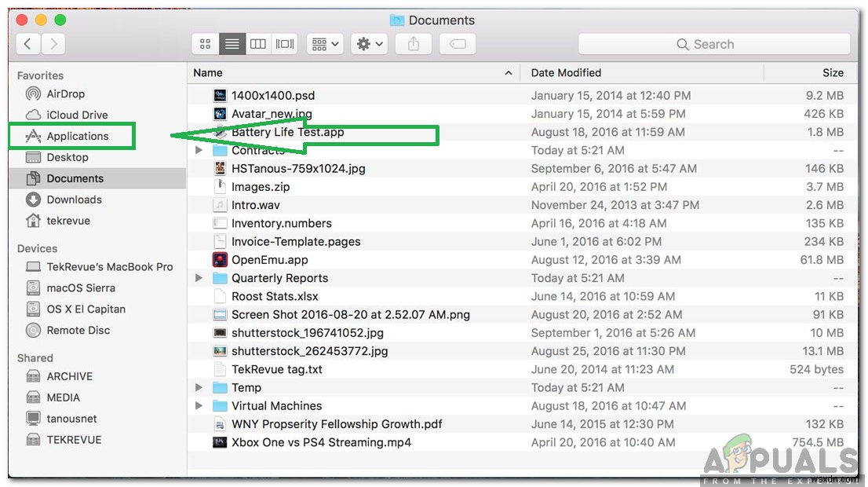Screen dimensions: 868x487
Task: Select Remote Disc under Devices
Action: tap(72, 330)
